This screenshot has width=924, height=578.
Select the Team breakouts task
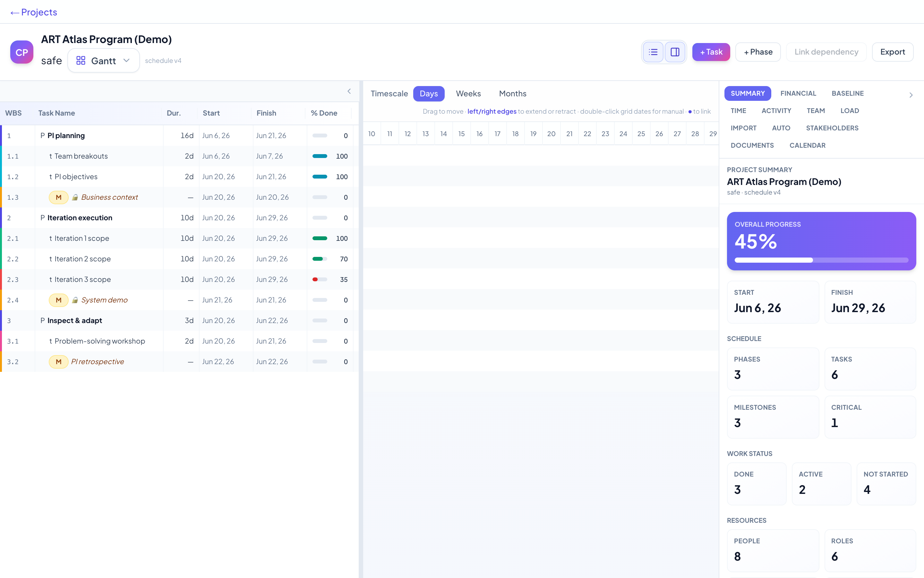pyautogui.click(x=81, y=156)
